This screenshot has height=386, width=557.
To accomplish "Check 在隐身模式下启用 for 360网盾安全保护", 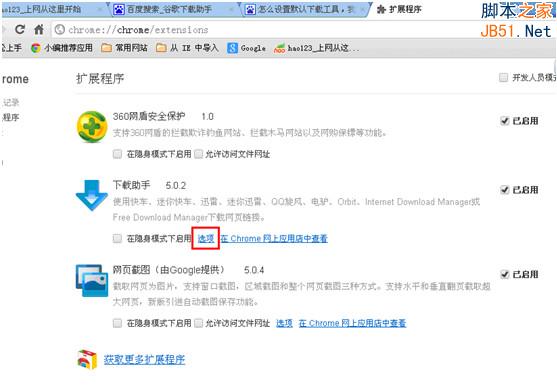I will (x=117, y=154).
